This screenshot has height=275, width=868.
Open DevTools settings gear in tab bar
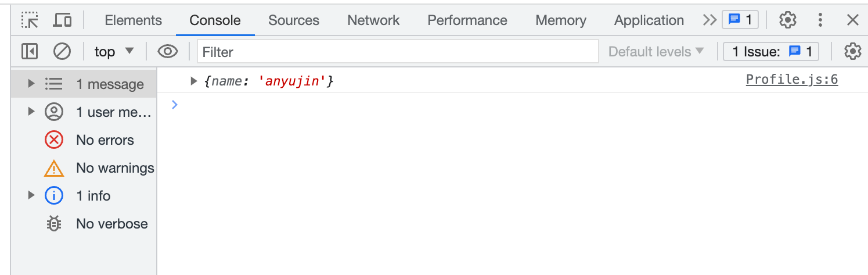pos(787,20)
